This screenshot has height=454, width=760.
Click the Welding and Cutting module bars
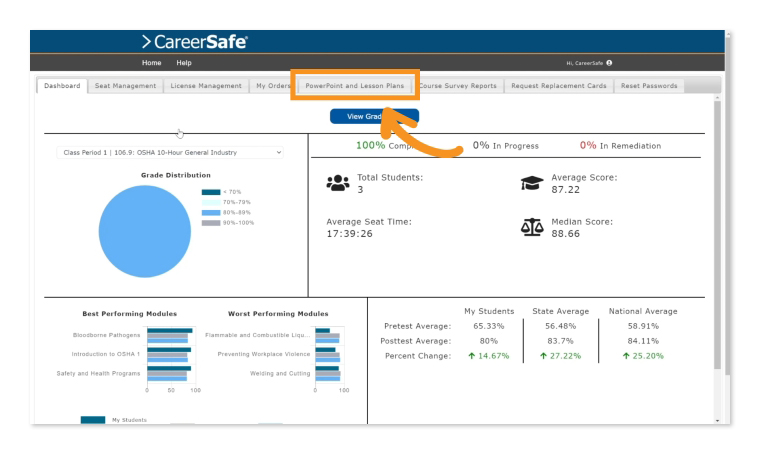coord(328,374)
